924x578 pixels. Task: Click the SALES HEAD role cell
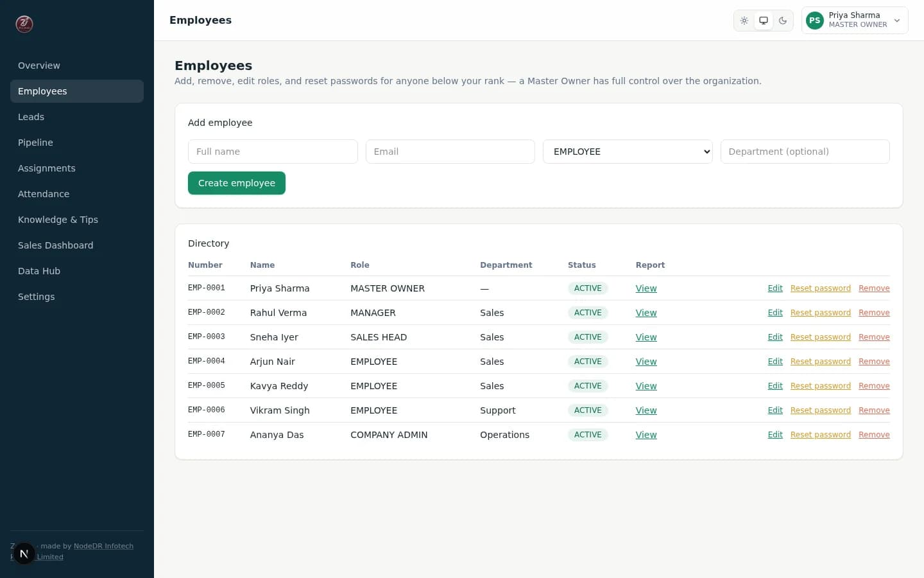[379, 337]
